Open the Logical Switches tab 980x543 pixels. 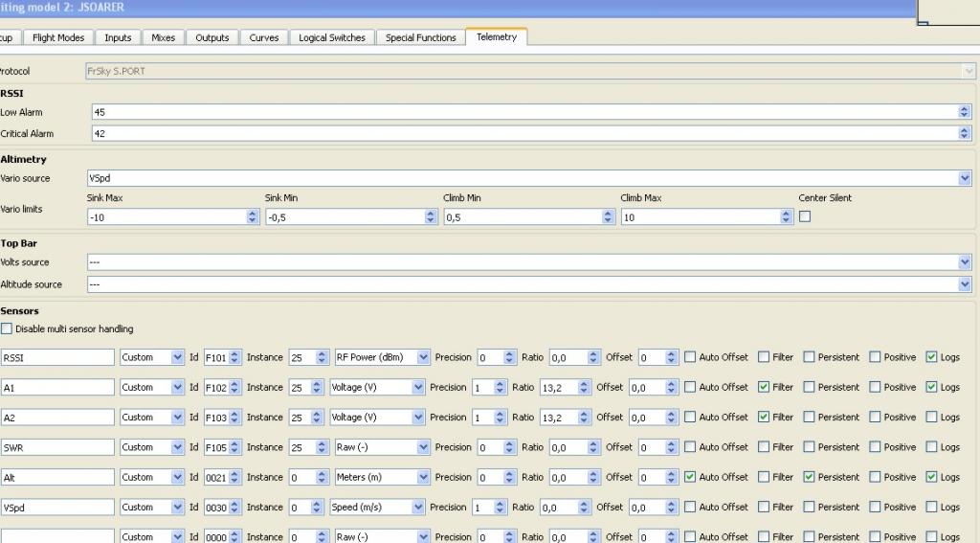(331, 37)
